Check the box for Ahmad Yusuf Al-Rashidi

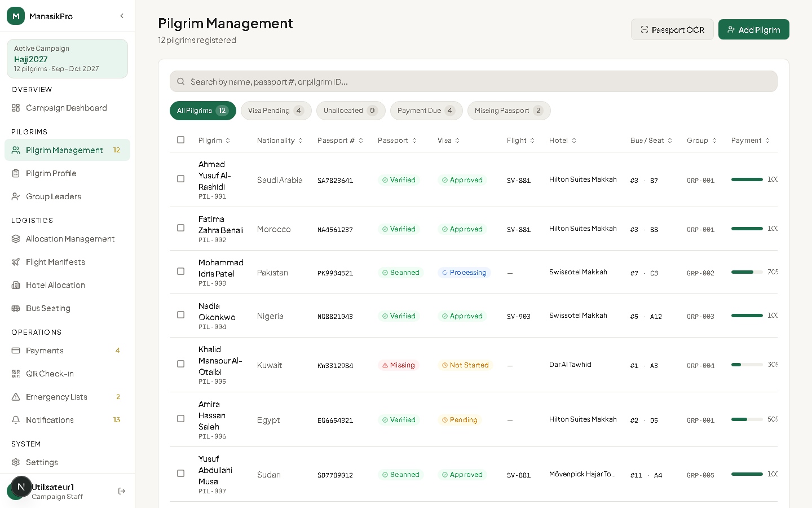180,178
